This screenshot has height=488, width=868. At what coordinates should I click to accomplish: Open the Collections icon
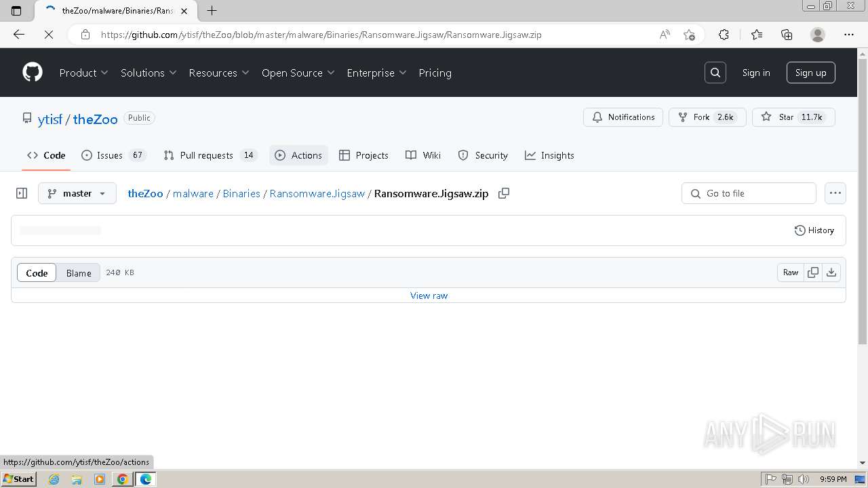click(787, 35)
